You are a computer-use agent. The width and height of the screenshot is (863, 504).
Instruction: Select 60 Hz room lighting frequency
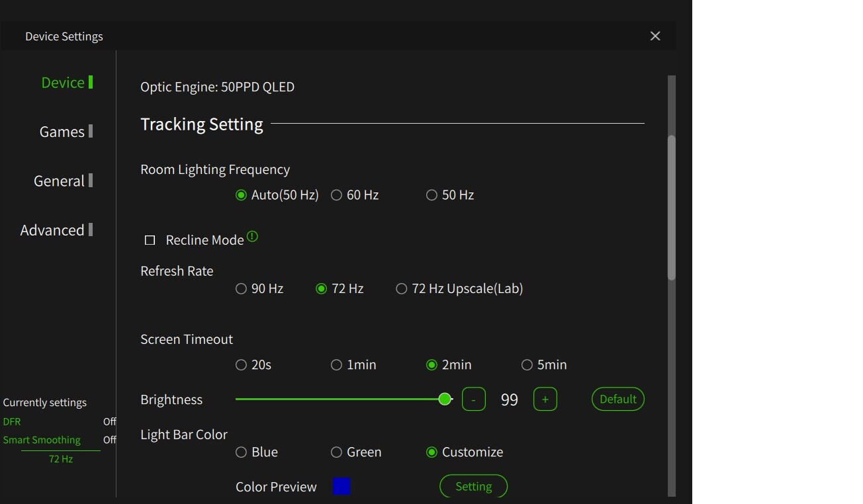click(355, 195)
